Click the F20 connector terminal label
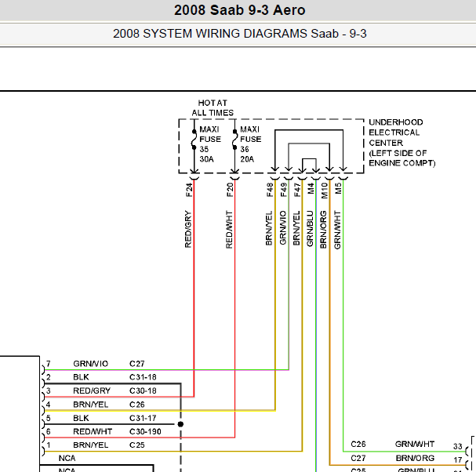This screenshot has height=472, width=476. coord(230,190)
